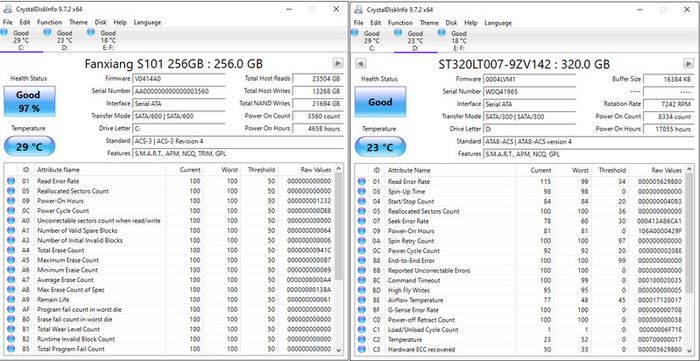
Task: Click next disk arrow in ST320LT007 window
Action: click(688, 63)
